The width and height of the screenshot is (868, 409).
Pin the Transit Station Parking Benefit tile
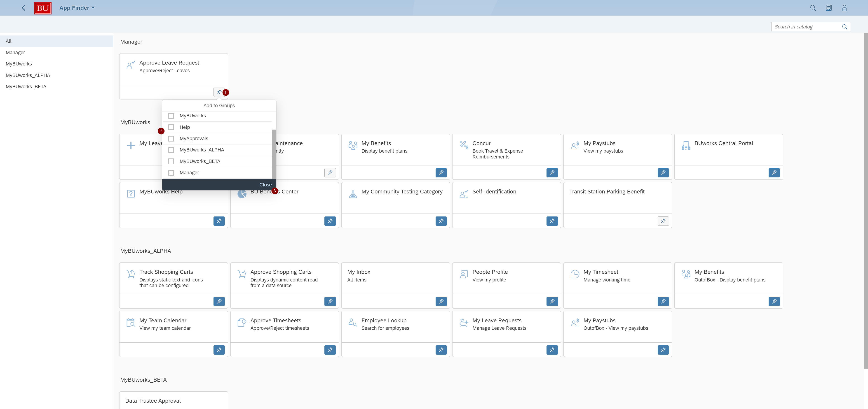pyautogui.click(x=663, y=221)
